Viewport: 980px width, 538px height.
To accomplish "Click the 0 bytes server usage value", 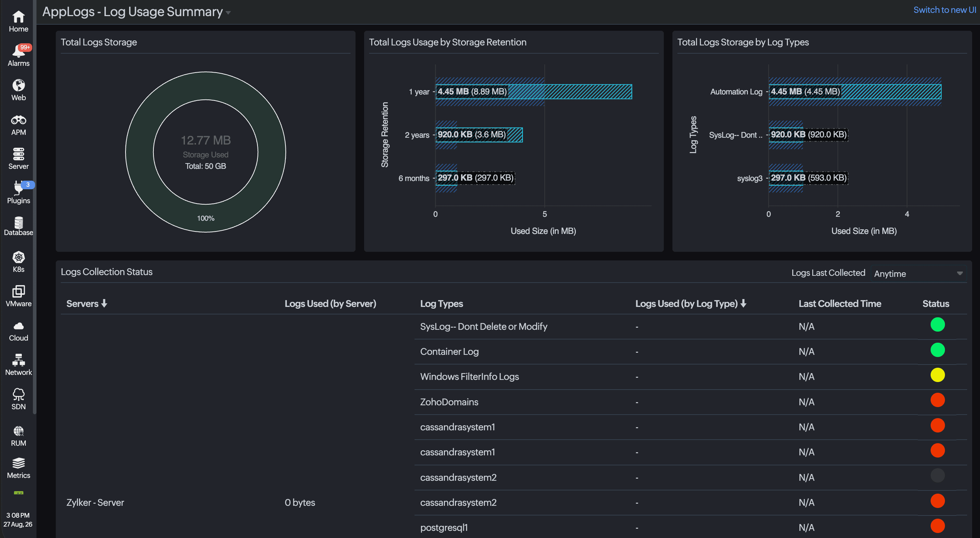I will (300, 502).
